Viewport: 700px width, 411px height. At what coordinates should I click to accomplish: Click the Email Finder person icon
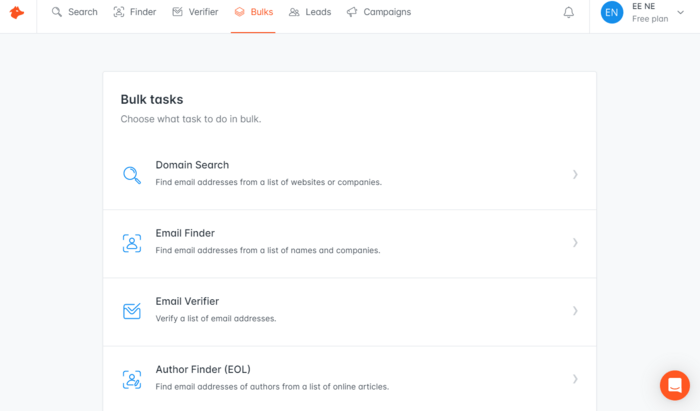(132, 243)
